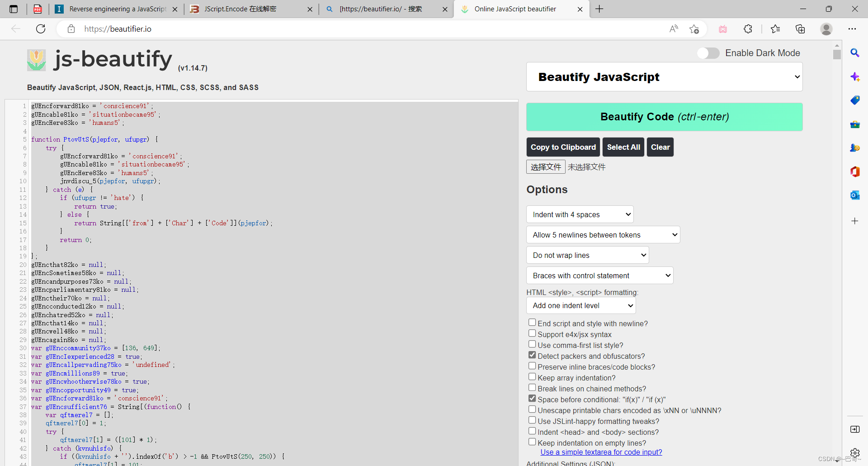Open the Extensions puzzle icon
This screenshot has width=868, height=466.
pyautogui.click(x=748, y=29)
